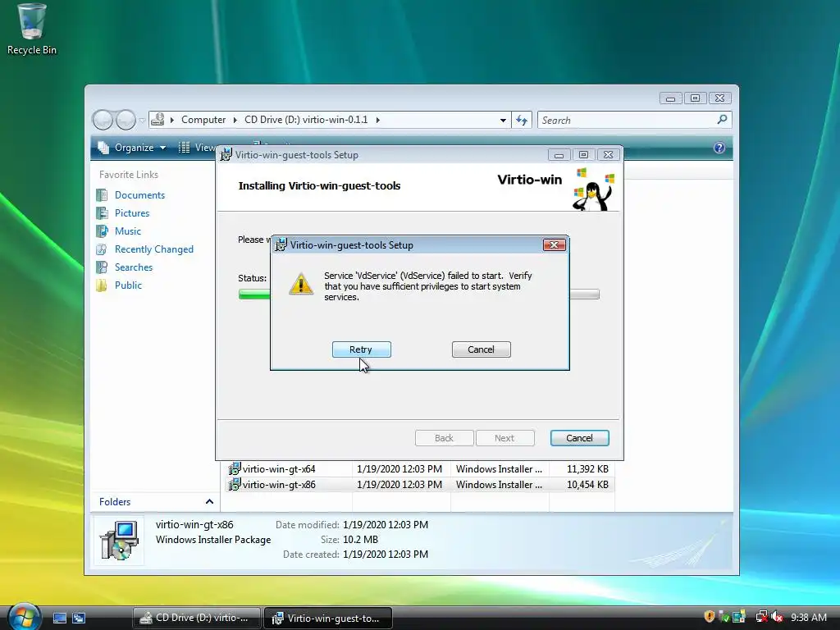Open the recent pages dropdown next to nav buttons

pos(142,121)
